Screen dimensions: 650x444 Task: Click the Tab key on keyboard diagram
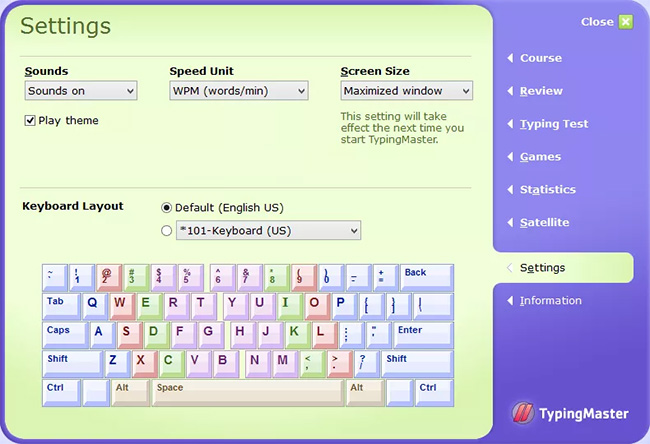(61, 306)
